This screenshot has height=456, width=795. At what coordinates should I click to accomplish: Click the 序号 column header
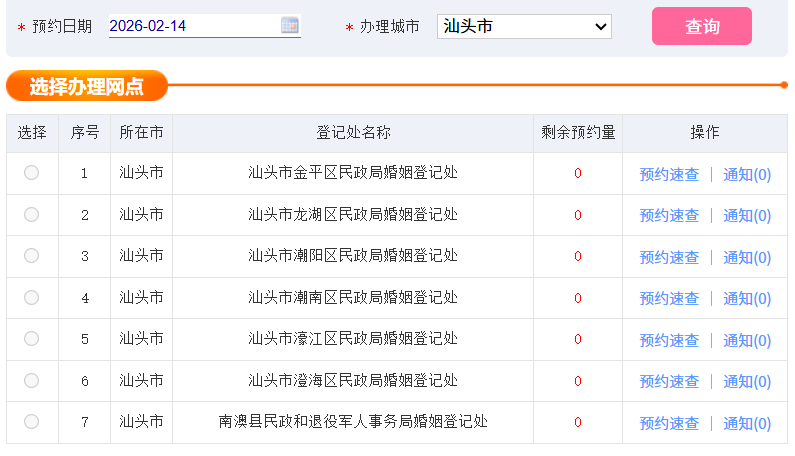[85, 133]
